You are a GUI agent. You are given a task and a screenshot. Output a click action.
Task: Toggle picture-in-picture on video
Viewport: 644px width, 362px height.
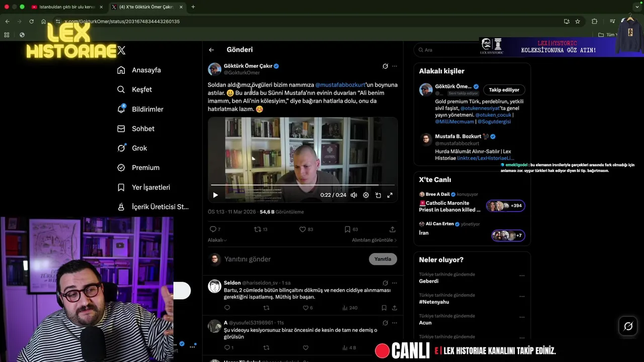(x=378, y=195)
